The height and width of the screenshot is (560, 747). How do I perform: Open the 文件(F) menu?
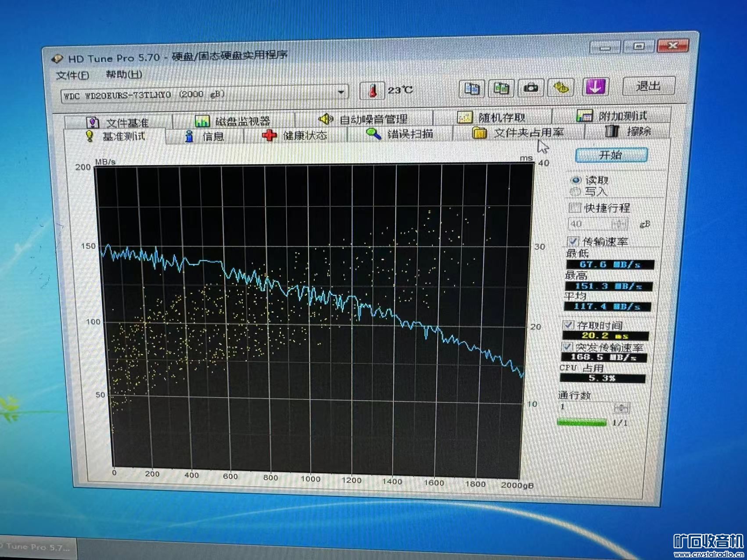pos(72,75)
